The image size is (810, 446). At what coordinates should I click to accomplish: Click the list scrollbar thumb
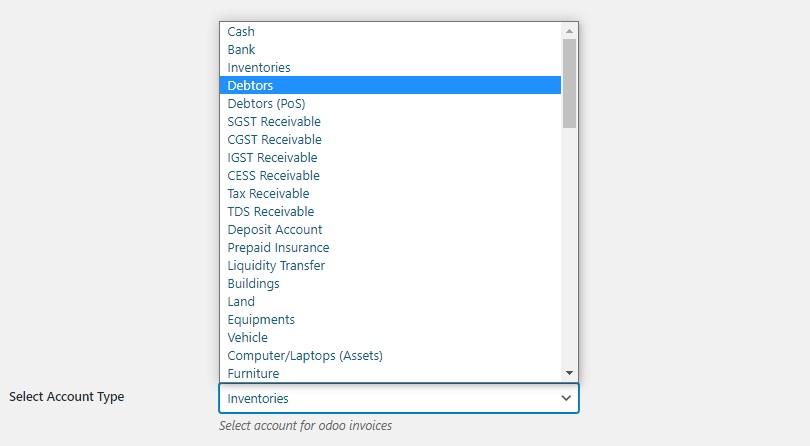click(569, 83)
